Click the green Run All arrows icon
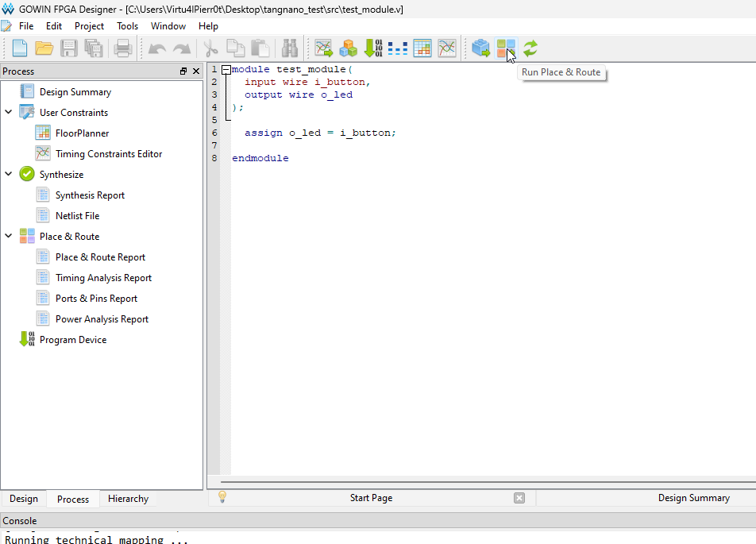 click(530, 48)
